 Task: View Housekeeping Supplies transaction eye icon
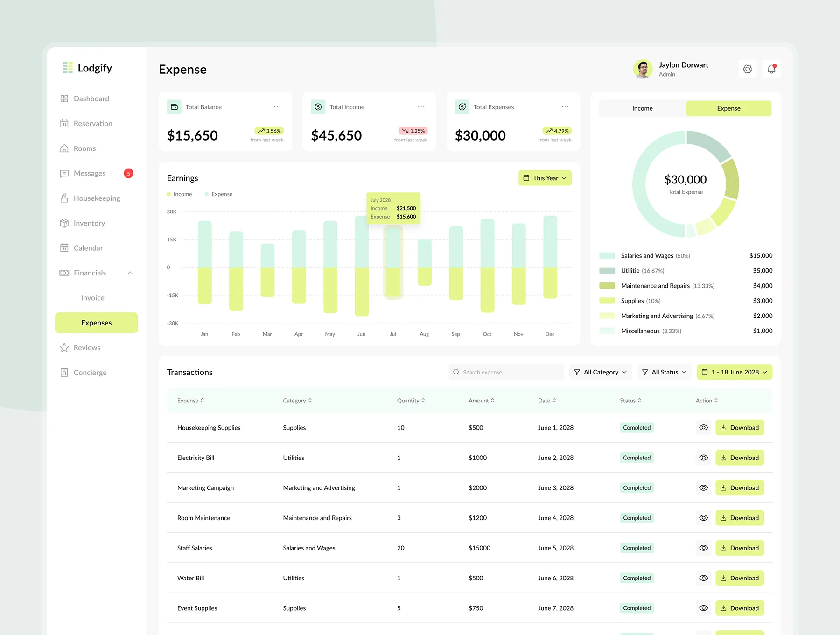coord(704,427)
